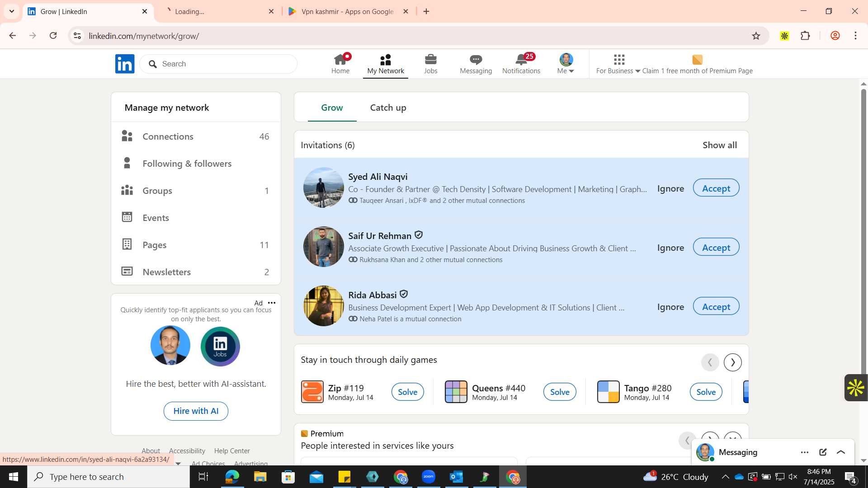Open Zoom from the taskbar
The image size is (868, 488).
(x=428, y=477)
